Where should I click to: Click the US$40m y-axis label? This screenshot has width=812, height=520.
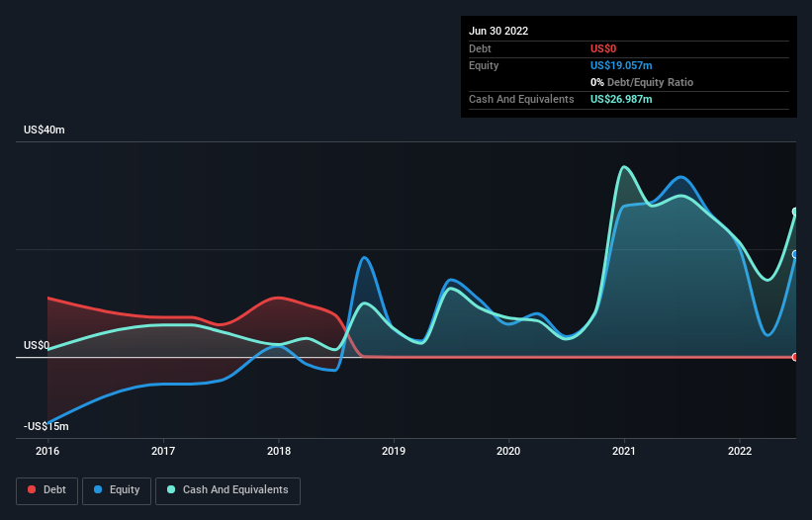(45, 130)
